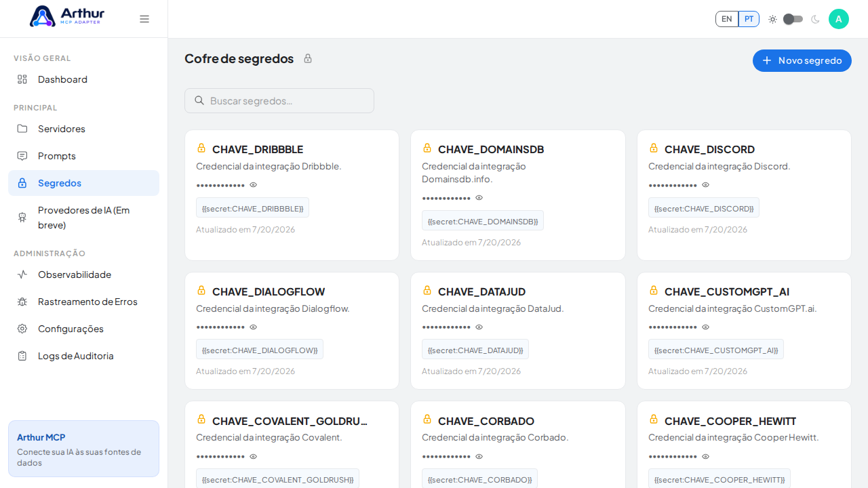Screen dimensions: 868x488
Task: Switch language to PT
Action: point(749,19)
